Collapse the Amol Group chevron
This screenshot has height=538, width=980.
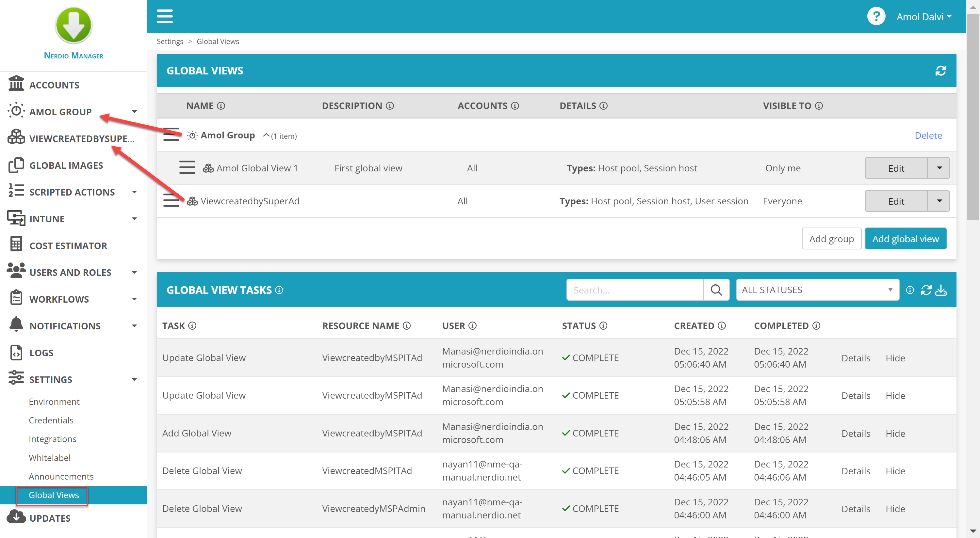[266, 135]
